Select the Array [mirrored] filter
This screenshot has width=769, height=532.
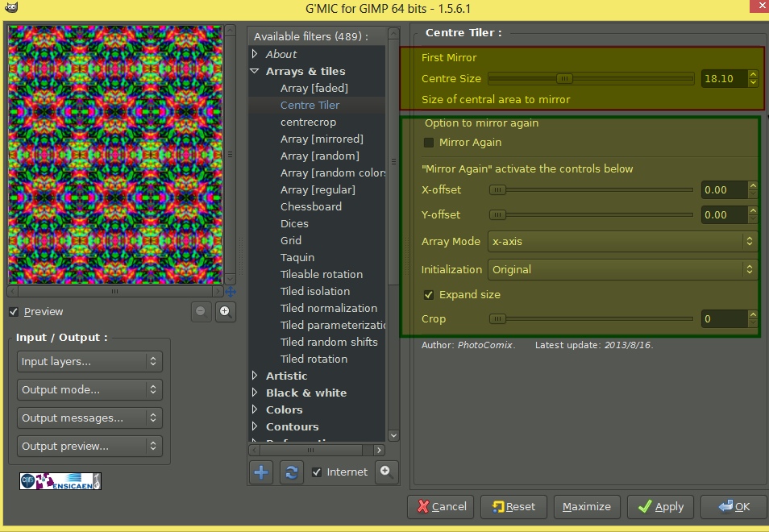322,139
